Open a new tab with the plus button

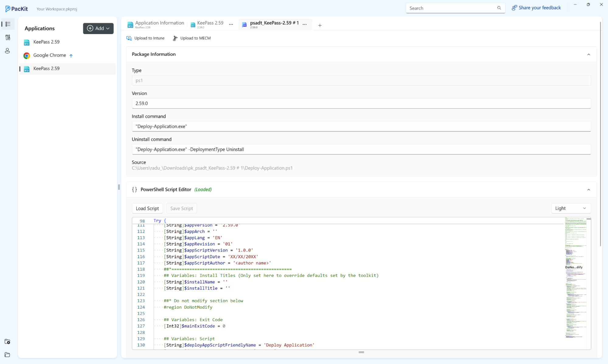(x=320, y=26)
